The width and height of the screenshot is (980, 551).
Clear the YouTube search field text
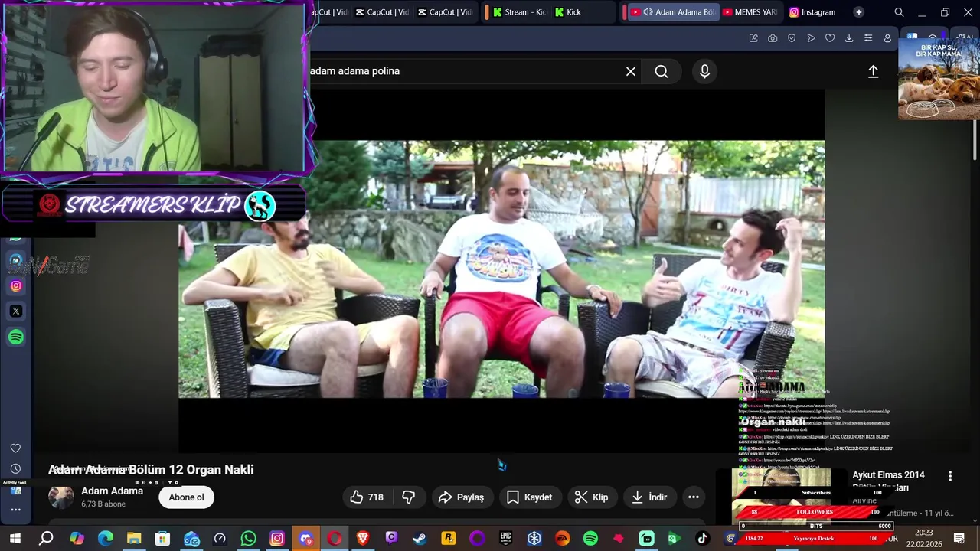tap(631, 71)
